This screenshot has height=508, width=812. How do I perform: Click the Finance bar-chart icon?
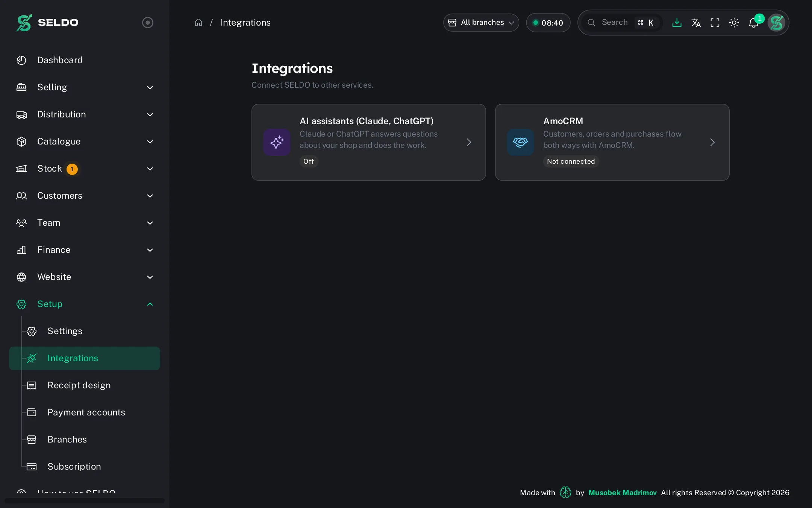point(21,250)
